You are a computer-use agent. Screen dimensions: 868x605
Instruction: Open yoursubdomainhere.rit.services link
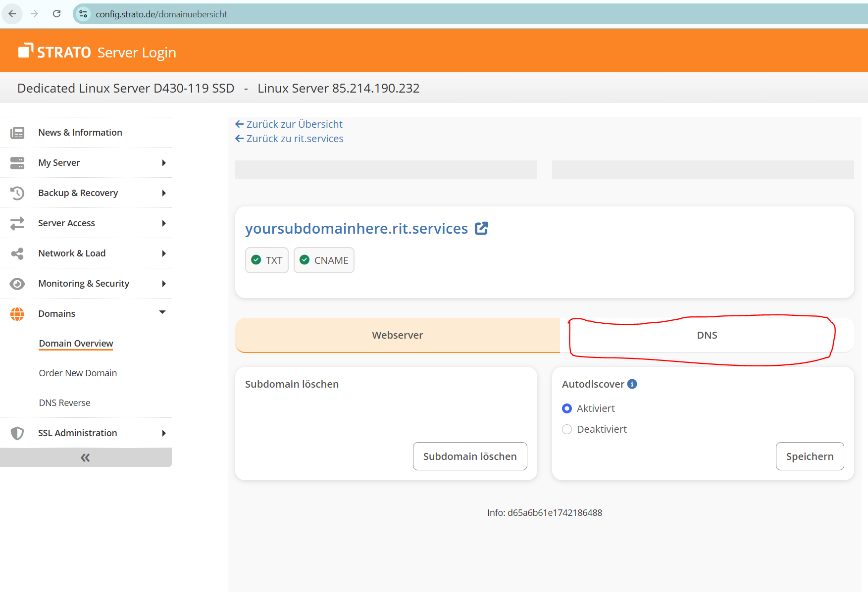[357, 228]
